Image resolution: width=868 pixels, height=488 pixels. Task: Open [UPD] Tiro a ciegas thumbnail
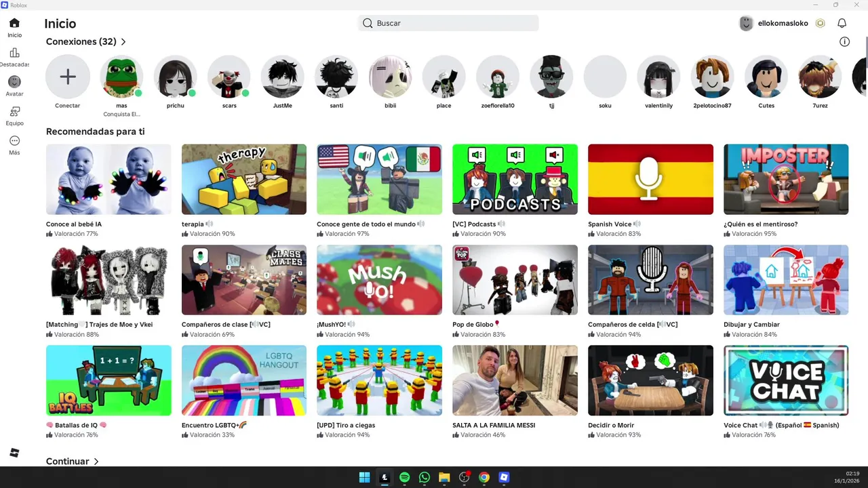(380, 380)
